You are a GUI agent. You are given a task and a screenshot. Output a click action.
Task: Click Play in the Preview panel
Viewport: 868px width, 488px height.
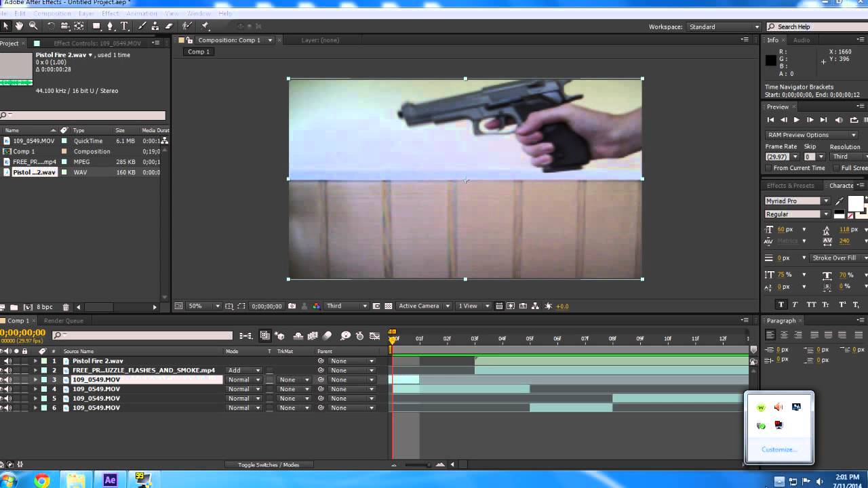(x=797, y=120)
